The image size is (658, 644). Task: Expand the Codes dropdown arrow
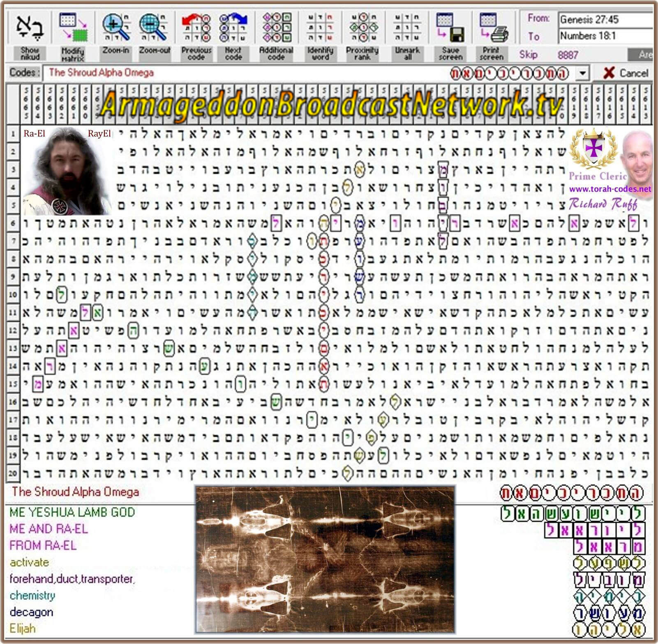pyautogui.click(x=582, y=74)
